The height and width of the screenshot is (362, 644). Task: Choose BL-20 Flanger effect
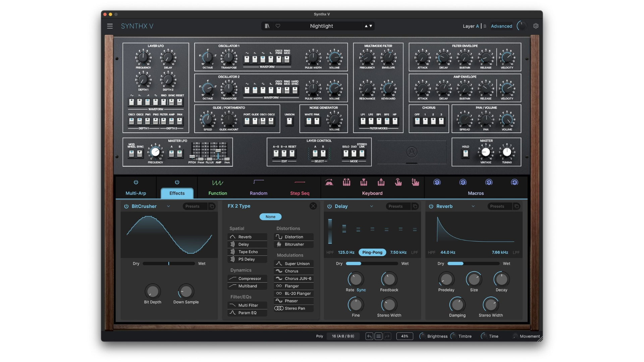(294, 294)
